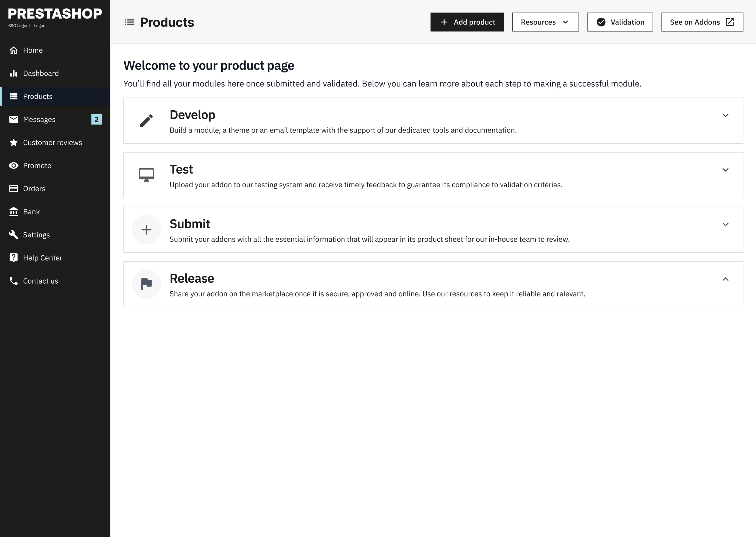Click the plus icon beside Submit
756x537 pixels.
[x=146, y=230]
